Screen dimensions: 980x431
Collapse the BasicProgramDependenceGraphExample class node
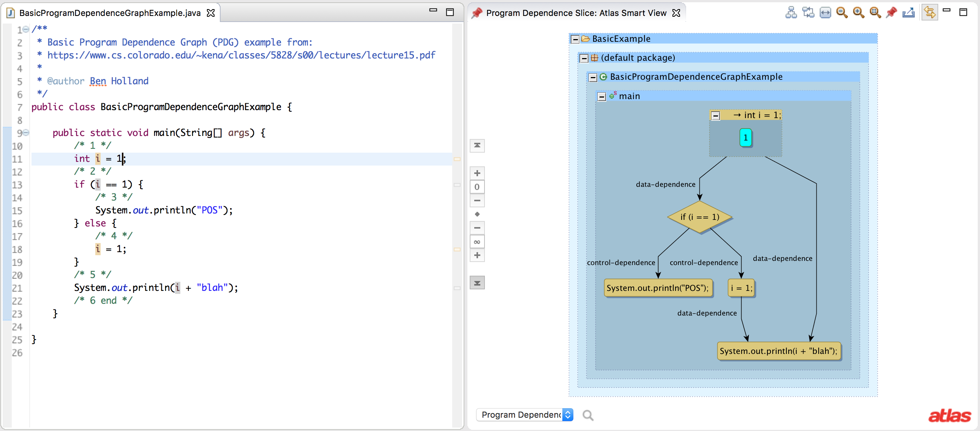593,77
